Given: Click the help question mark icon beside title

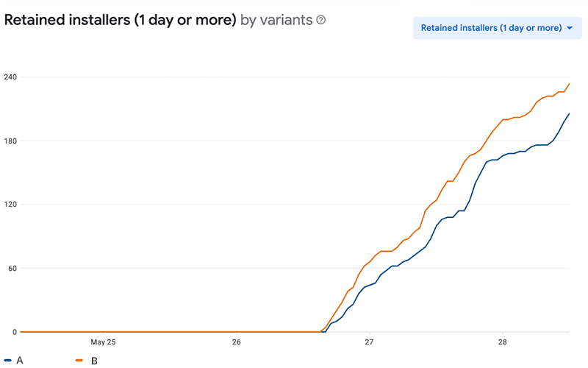Looking at the screenshot, I should [x=320, y=20].
